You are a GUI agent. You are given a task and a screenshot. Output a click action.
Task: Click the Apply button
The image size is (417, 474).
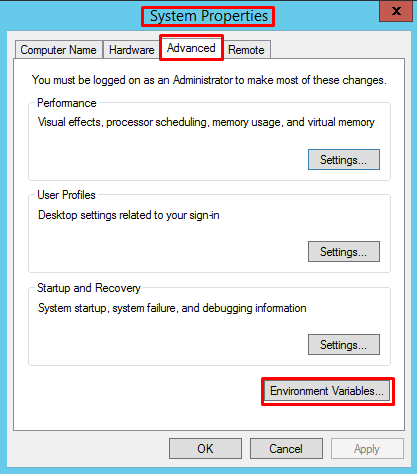tap(367, 449)
